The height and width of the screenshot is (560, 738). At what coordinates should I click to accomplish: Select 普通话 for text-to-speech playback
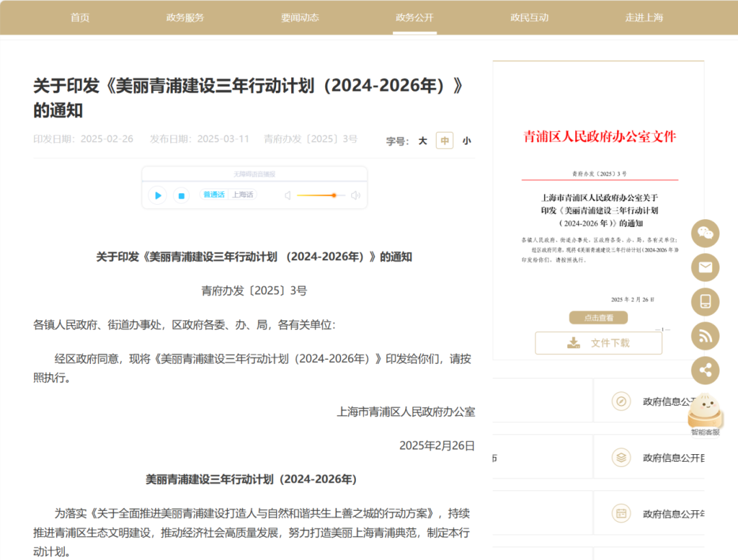pos(214,194)
